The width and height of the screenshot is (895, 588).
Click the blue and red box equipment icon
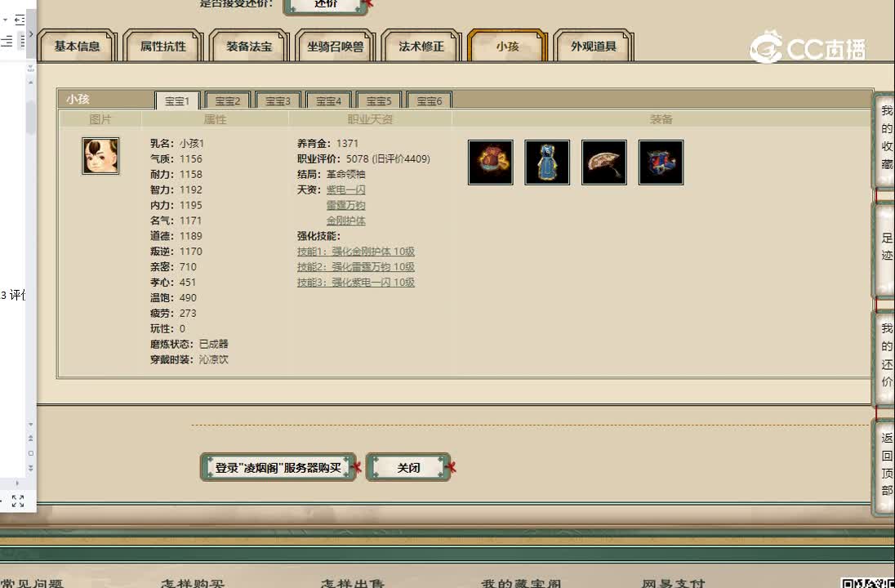[661, 163]
